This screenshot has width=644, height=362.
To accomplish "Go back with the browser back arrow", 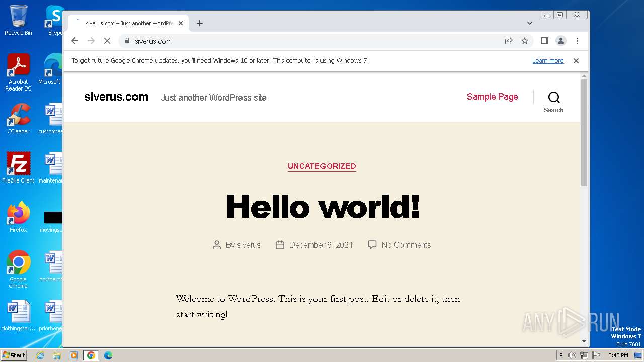I will [75, 41].
